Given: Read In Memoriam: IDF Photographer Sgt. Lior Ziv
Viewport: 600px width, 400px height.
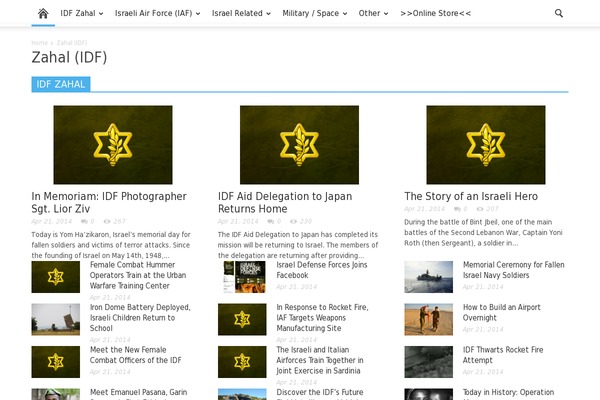Looking at the screenshot, I should pyautogui.click(x=109, y=202).
